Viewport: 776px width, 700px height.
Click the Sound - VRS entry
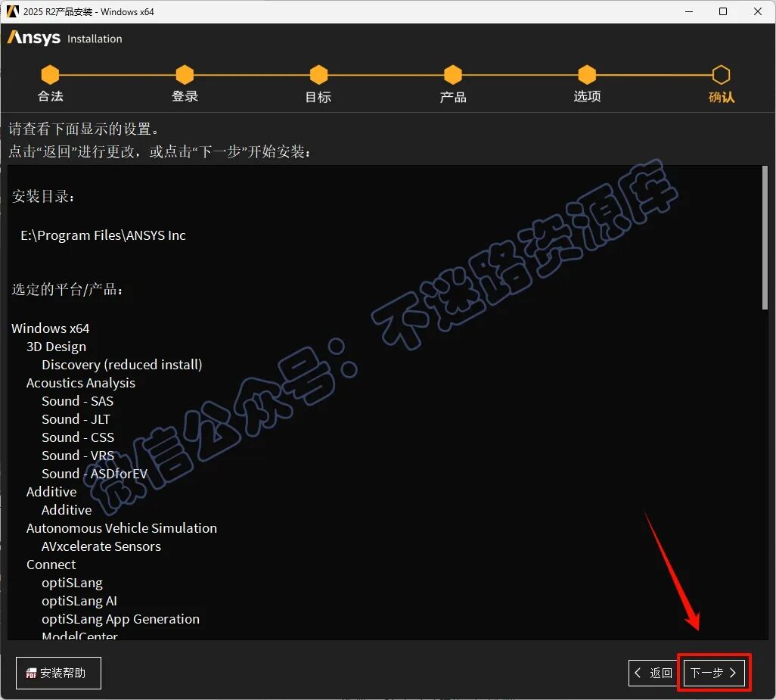tap(78, 456)
